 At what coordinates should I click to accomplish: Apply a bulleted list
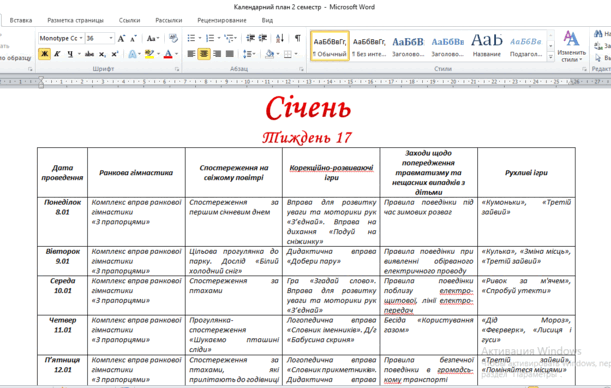pyautogui.click(x=191, y=38)
